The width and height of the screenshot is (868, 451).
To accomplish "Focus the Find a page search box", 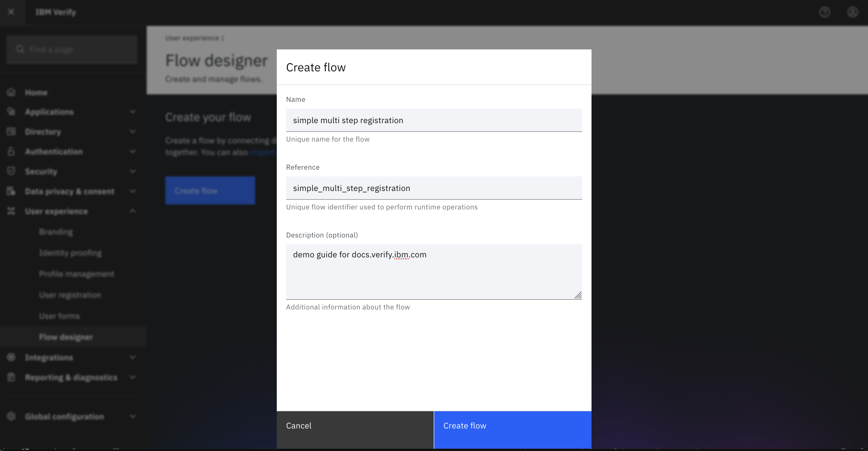I will coord(72,50).
